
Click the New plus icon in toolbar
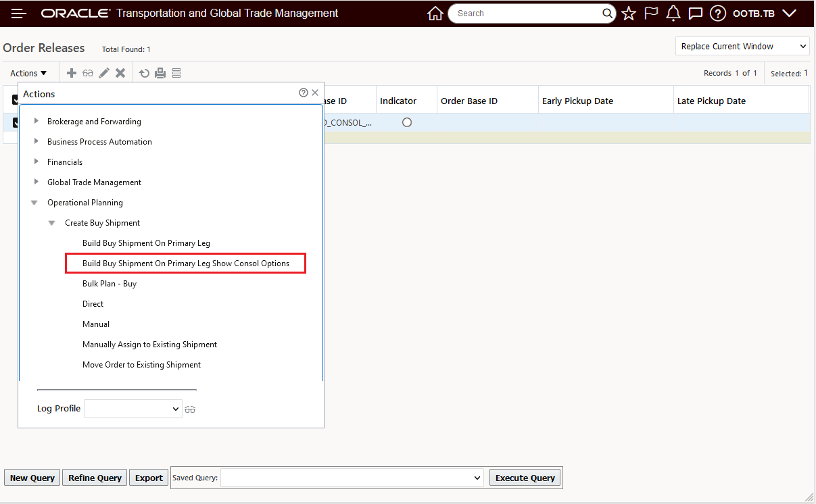coord(71,73)
